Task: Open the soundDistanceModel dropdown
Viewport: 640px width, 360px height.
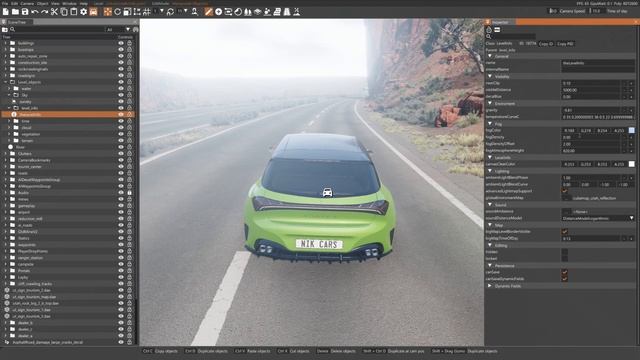Action: [598, 218]
